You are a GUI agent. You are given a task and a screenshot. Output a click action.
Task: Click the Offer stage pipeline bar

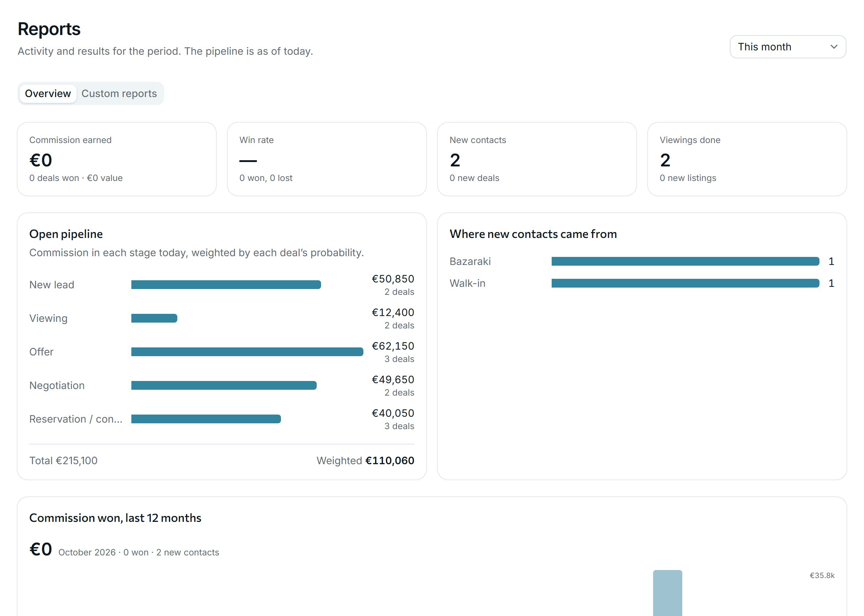[247, 352]
